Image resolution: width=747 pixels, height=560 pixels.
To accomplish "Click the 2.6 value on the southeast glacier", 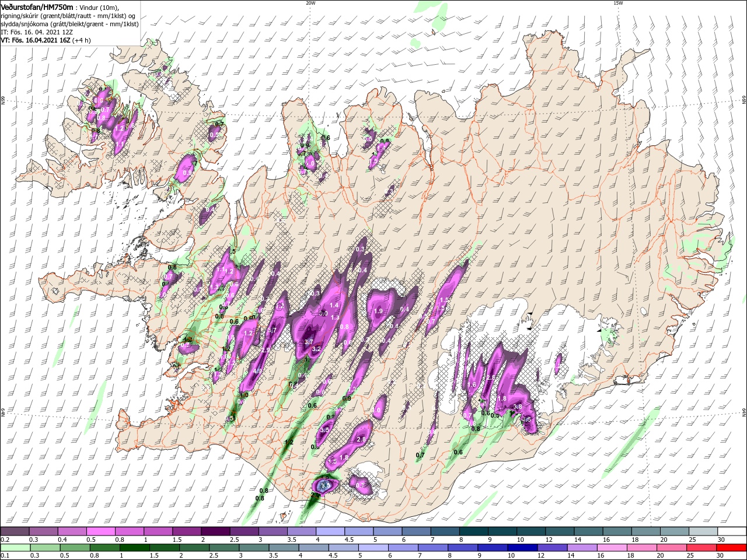I will coord(490,378).
